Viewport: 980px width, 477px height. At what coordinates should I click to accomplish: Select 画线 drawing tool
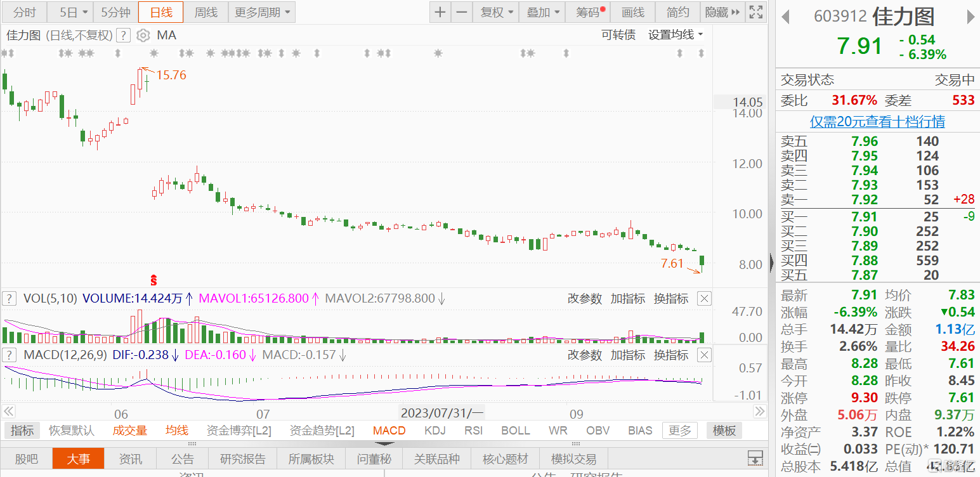[x=632, y=12]
